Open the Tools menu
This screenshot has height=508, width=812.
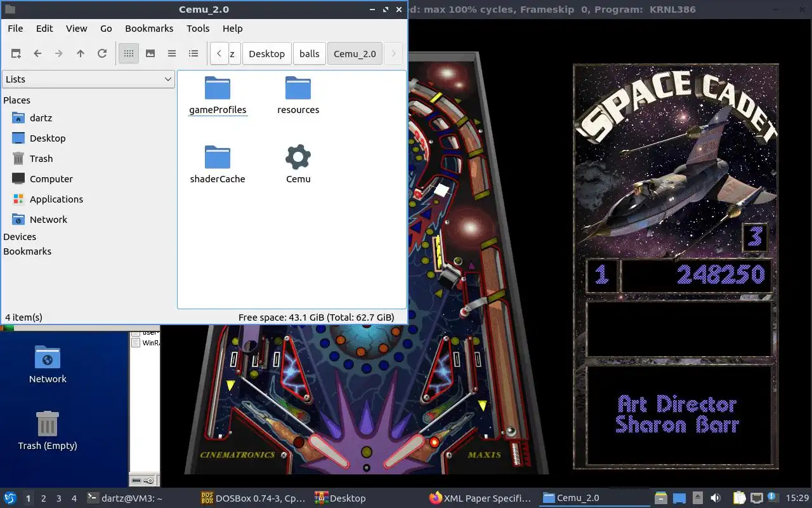coord(198,29)
